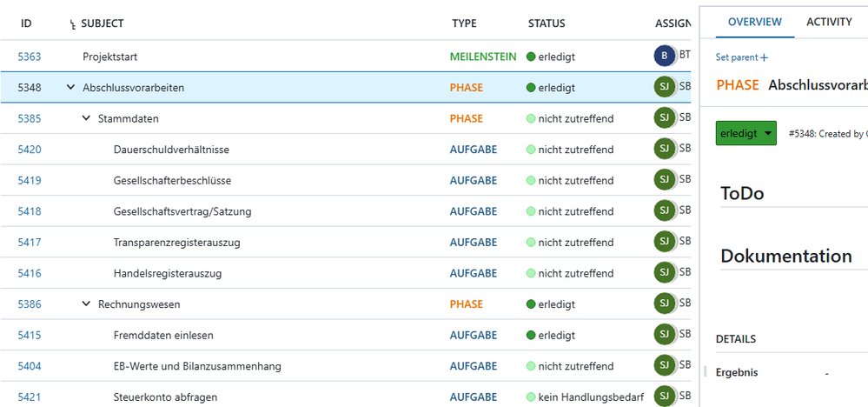Sort by the TYPE column header
868x407 pixels.
pyautogui.click(x=464, y=23)
